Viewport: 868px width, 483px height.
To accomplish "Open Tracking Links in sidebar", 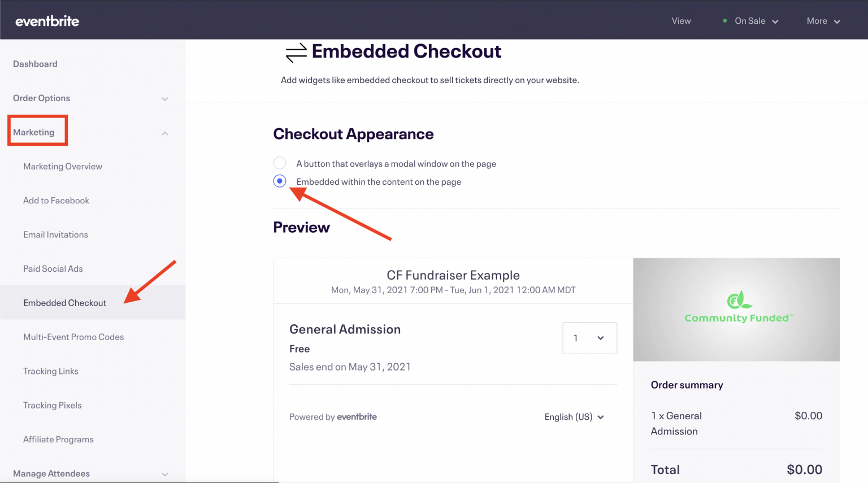I will (51, 371).
